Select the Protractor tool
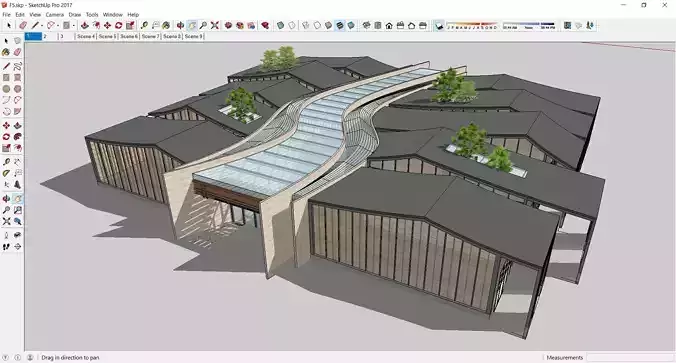 click(x=6, y=173)
